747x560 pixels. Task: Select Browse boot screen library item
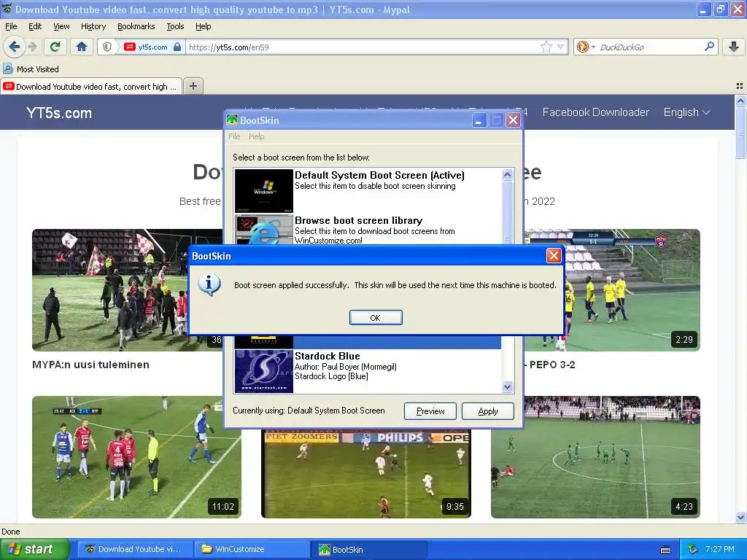click(x=368, y=230)
